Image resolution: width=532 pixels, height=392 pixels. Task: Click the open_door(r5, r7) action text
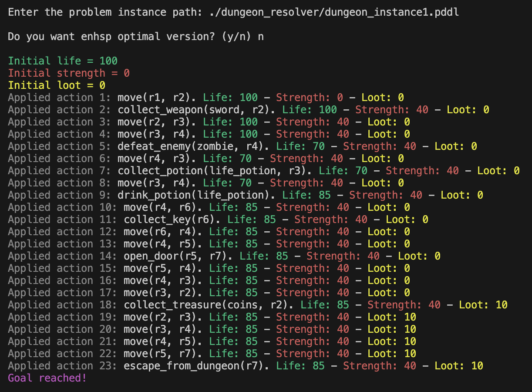point(178,256)
